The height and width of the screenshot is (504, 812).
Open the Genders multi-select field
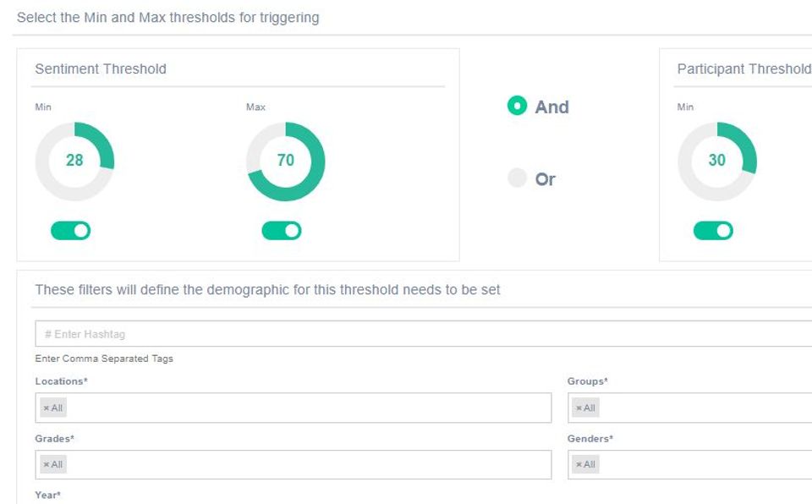click(690, 464)
